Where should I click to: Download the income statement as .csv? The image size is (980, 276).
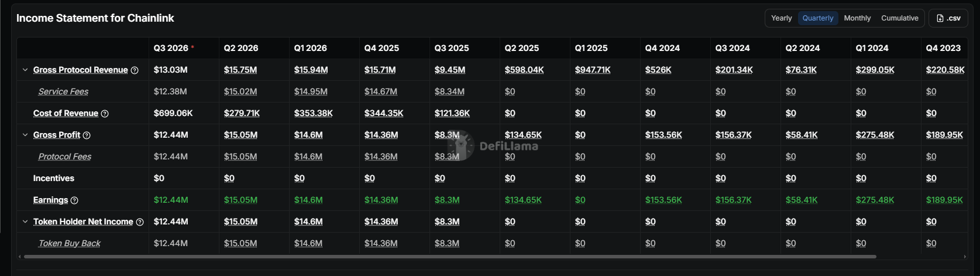(948, 18)
